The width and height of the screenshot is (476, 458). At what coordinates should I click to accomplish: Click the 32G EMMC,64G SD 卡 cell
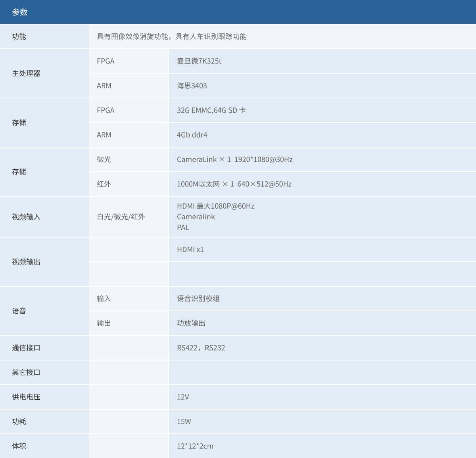(x=211, y=110)
